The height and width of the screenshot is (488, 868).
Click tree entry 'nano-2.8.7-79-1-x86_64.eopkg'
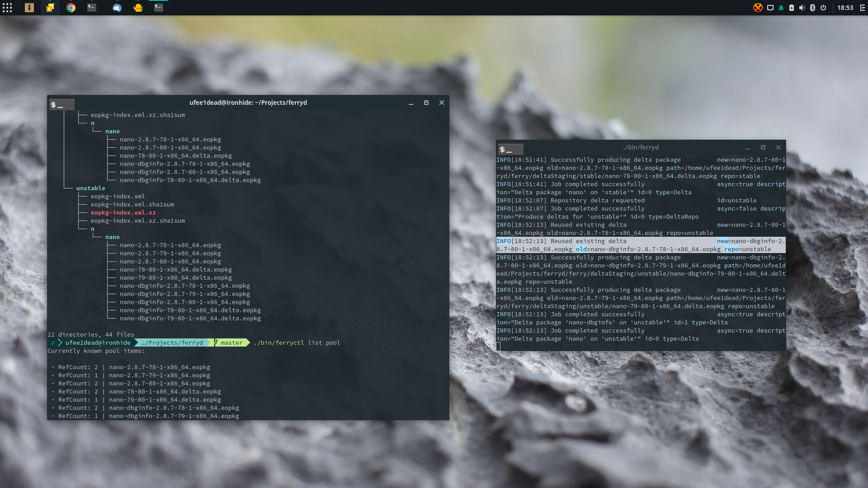(170, 253)
